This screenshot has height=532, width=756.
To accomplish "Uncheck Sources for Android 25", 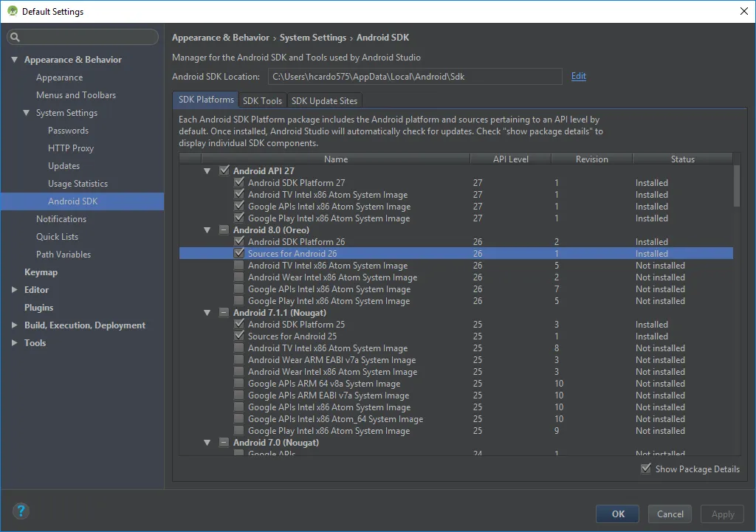I will click(x=238, y=336).
